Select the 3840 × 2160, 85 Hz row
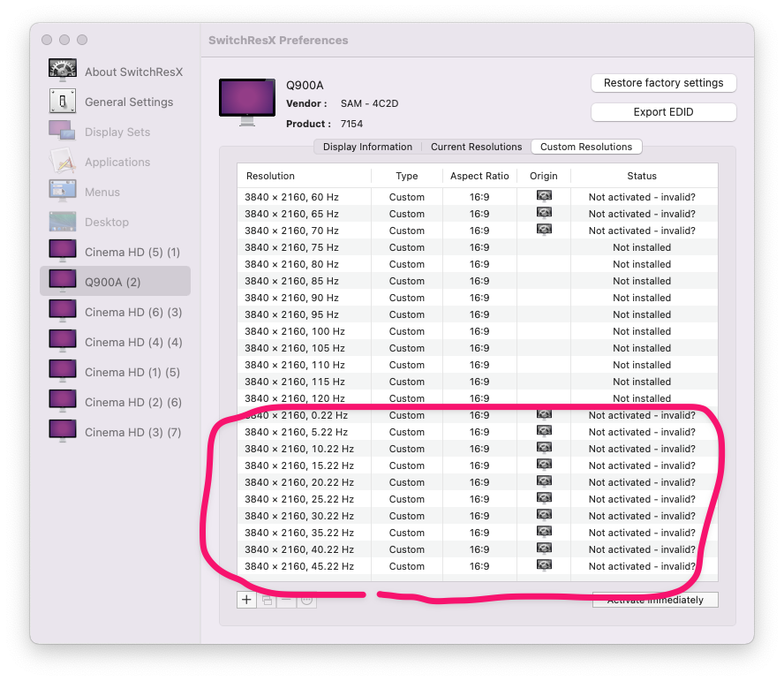 [x=478, y=281]
